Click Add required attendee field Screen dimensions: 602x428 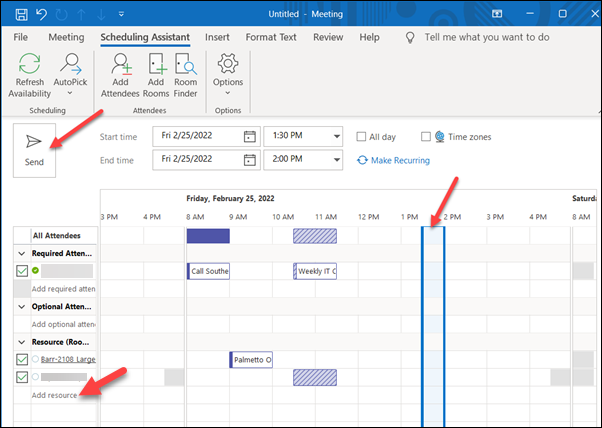(63, 289)
